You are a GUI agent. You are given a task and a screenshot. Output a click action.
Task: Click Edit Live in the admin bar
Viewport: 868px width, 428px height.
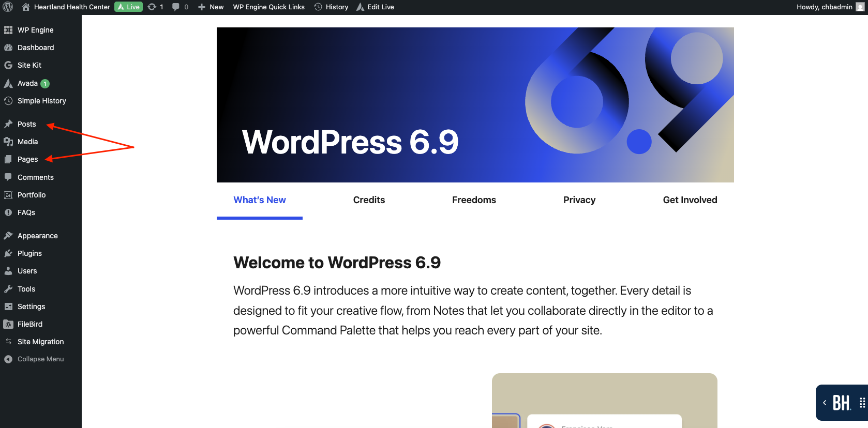(376, 7)
